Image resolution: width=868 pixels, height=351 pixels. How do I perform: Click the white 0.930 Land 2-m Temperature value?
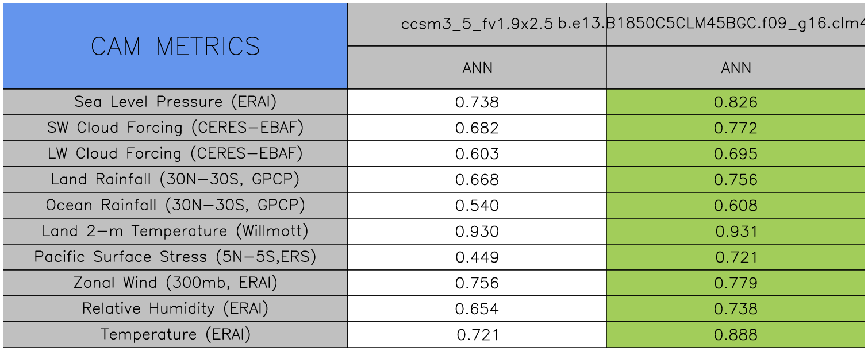(477, 232)
